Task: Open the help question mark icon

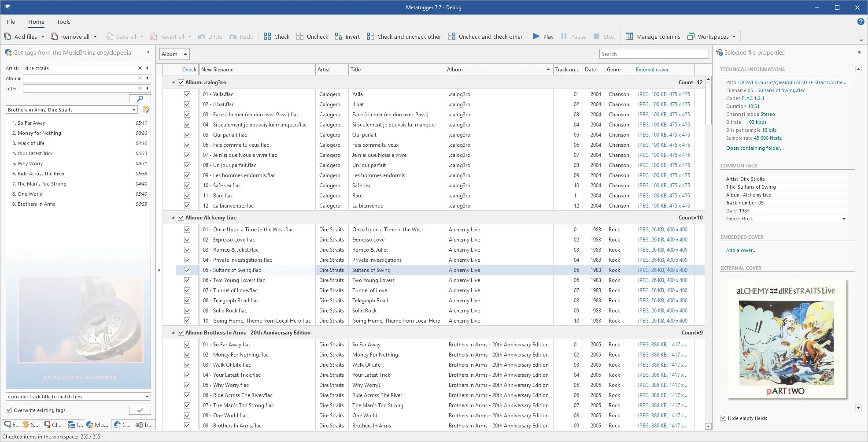Action: pyautogui.click(x=861, y=22)
